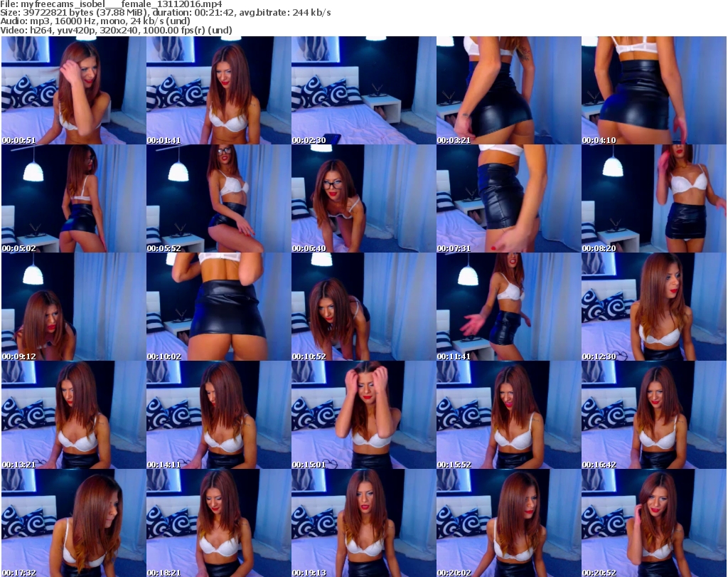Image resolution: width=728 pixels, height=577 pixels.
Task: Select the frame stamped 00:15:52
Action: [x=508, y=415]
